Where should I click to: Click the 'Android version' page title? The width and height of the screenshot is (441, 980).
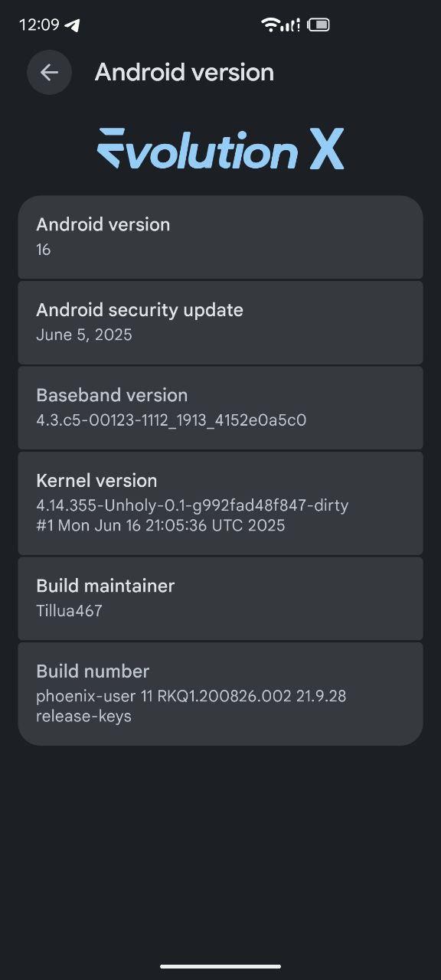click(x=185, y=73)
